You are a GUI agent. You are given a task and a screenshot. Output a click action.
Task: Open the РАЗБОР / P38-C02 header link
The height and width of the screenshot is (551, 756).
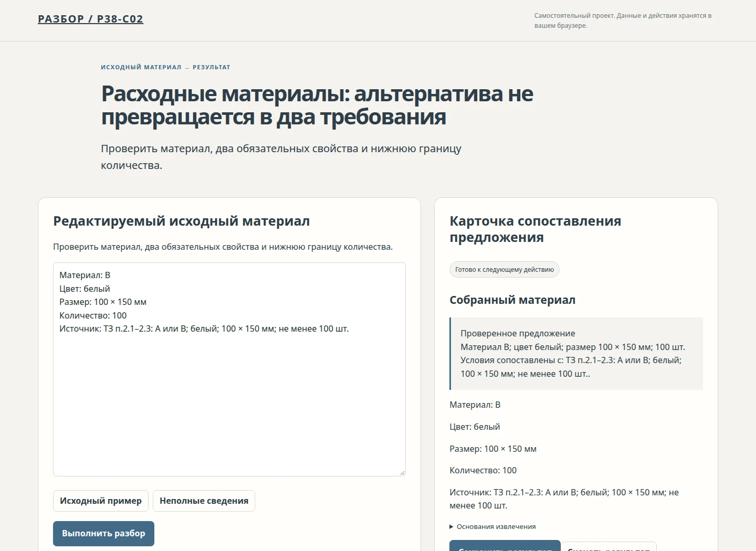tap(90, 19)
